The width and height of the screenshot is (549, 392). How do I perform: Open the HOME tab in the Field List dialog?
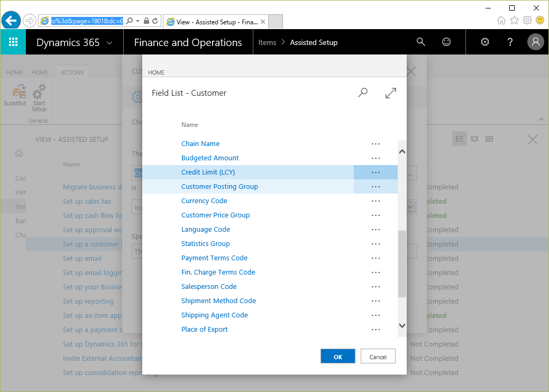point(156,72)
